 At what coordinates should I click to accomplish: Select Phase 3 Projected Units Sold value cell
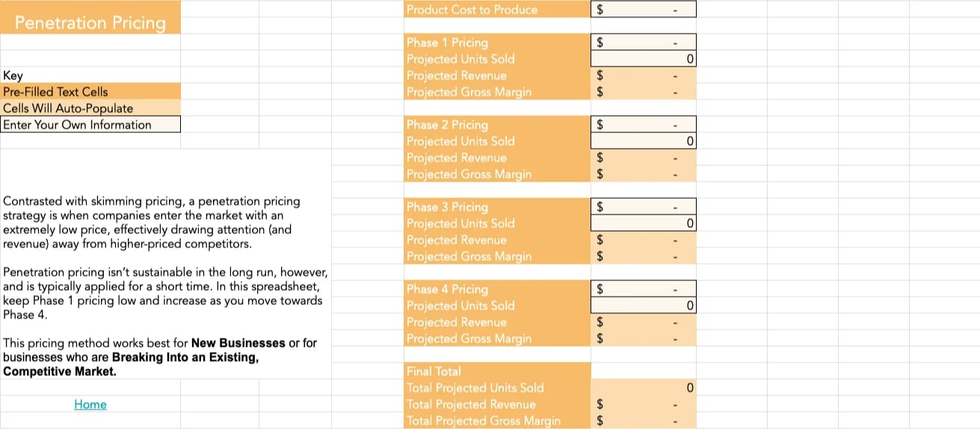(643, 223)
